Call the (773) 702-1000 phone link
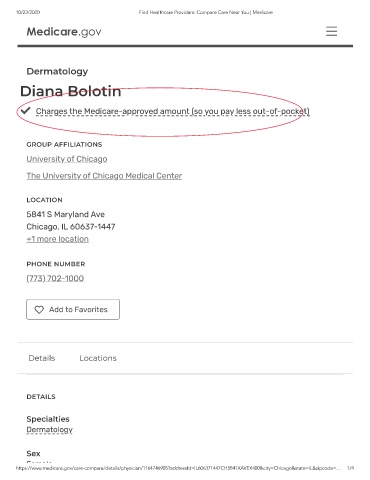Image resolution: width=370 pixels, height=480 pixels. (x=55, y=278)
